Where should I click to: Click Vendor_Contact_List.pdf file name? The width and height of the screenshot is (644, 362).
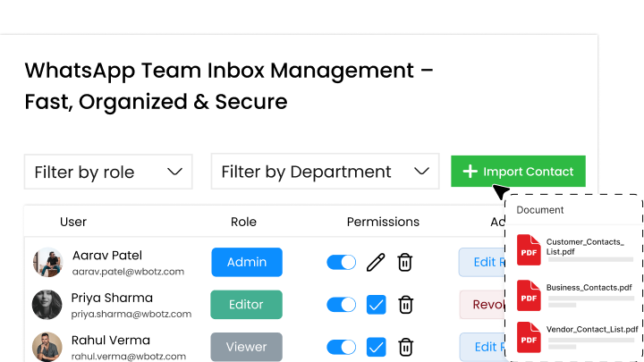click(x=592, y=329)
